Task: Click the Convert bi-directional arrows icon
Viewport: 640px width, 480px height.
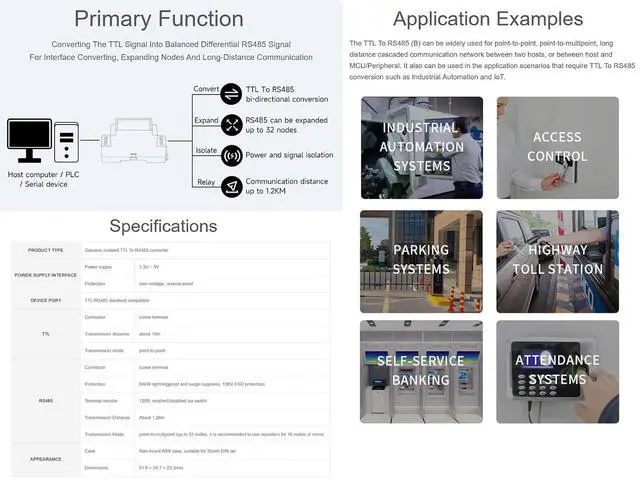Action: tap(231, 94)
